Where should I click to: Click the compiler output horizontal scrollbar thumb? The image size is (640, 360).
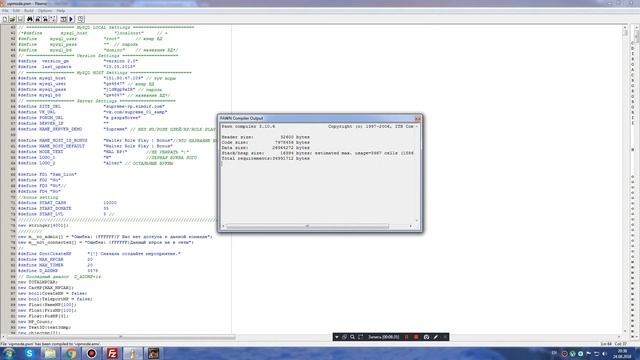307,226
